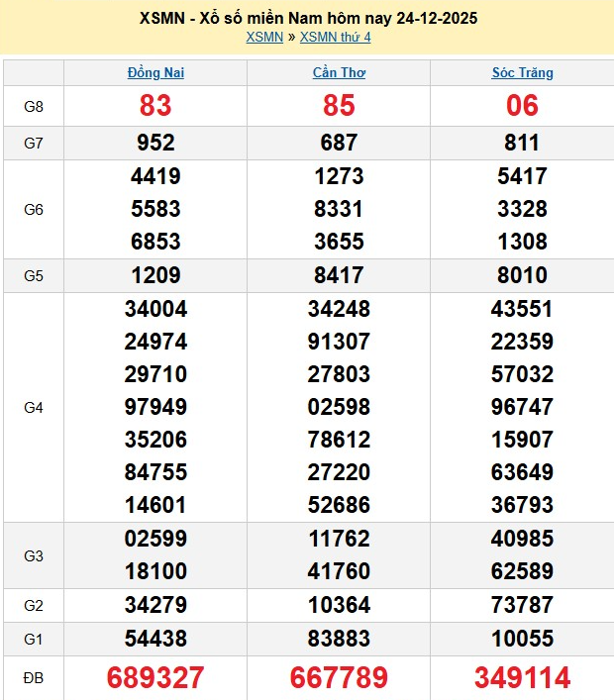Select the G8 number 85
The height and width of the screenshot is (700, 614).
[x=339, y=106]
